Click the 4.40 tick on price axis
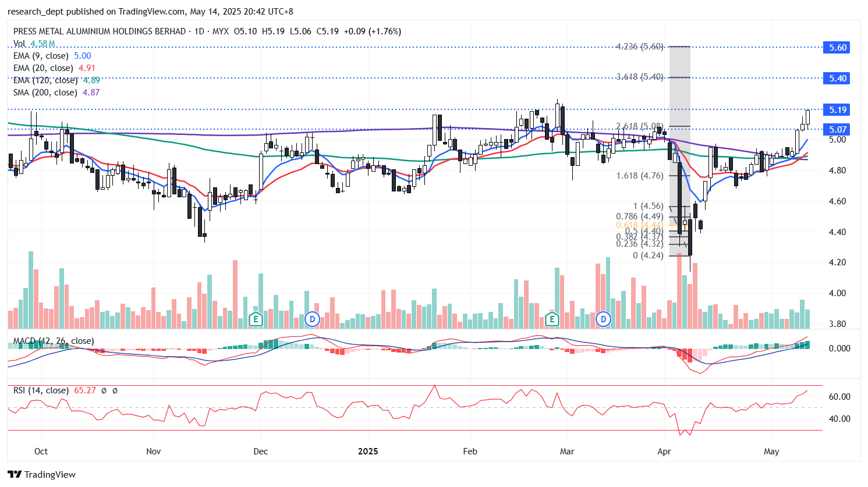The width and height of the screenshot is (868, 487). tap(838, 232)
